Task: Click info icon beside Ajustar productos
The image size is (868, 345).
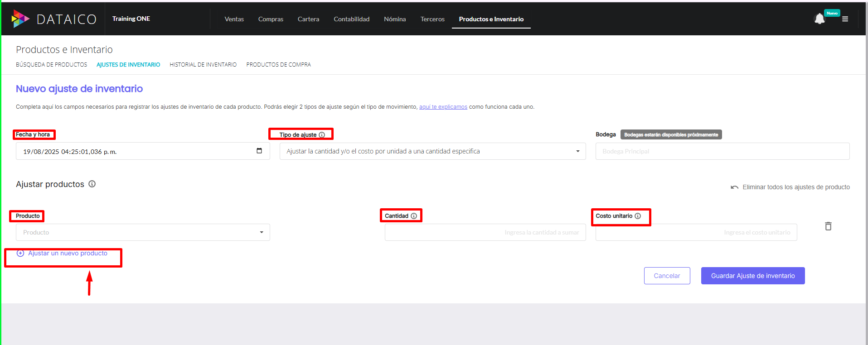Action: 92,184
